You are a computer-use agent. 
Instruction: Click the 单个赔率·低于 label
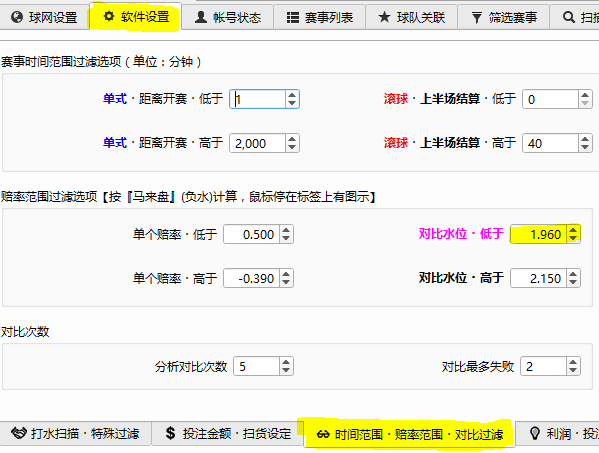click(175, 234)
